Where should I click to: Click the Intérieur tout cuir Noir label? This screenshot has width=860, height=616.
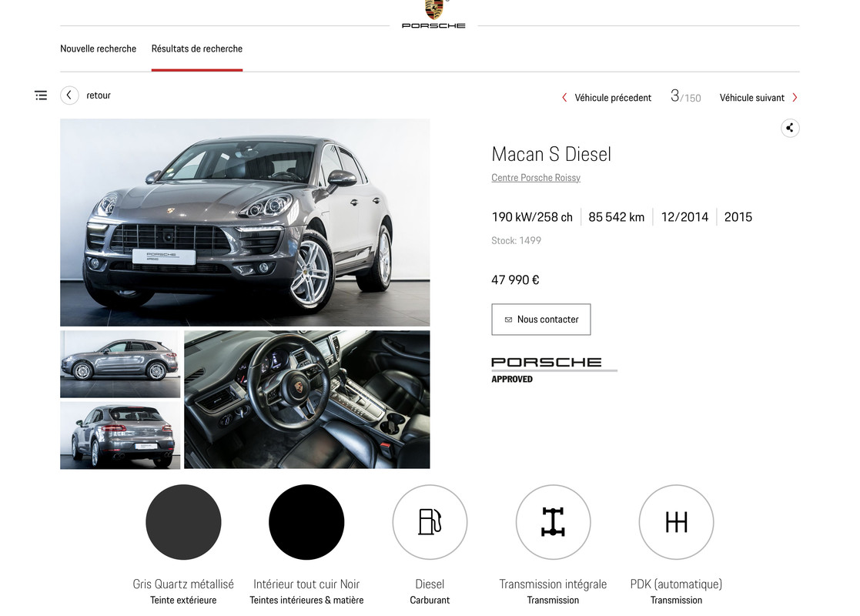click(306, 584)
